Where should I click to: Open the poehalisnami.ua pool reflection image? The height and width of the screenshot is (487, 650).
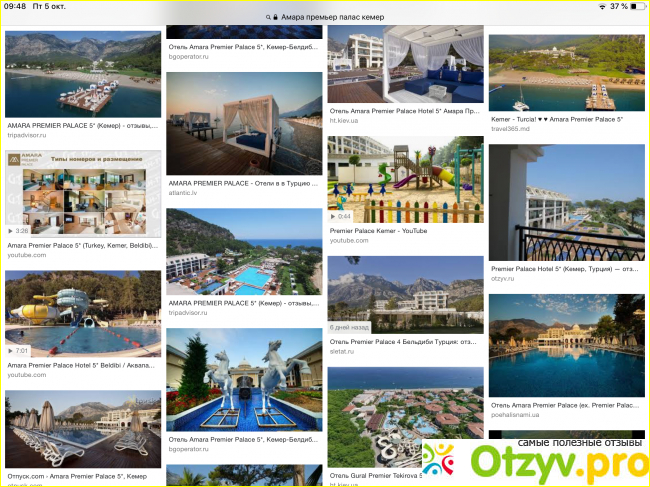567,346
